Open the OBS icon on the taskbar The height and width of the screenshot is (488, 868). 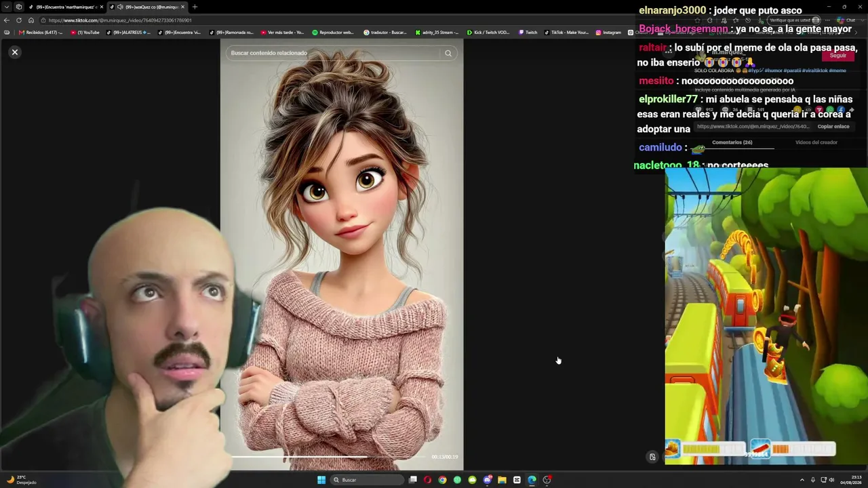547,480
